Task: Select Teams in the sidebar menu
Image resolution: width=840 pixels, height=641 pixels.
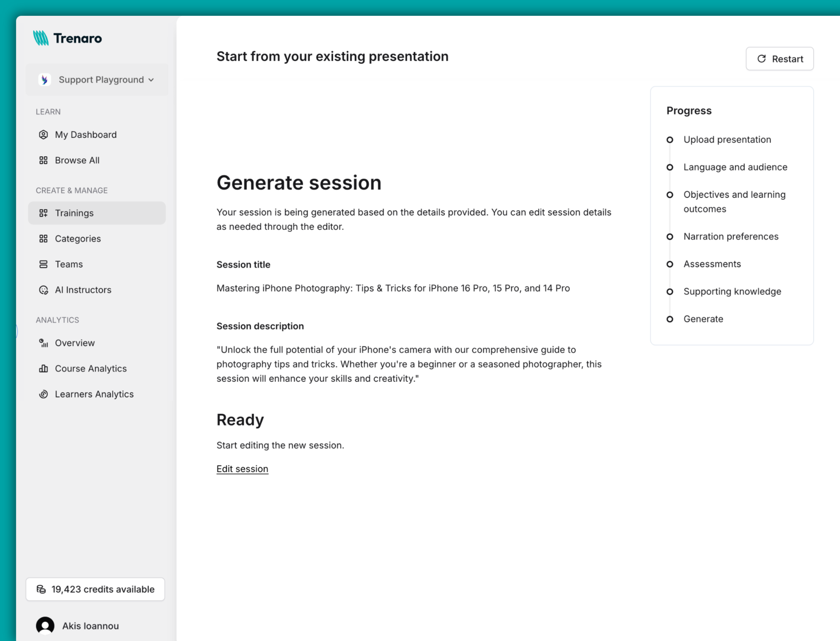Action: (x=69, y=264)
